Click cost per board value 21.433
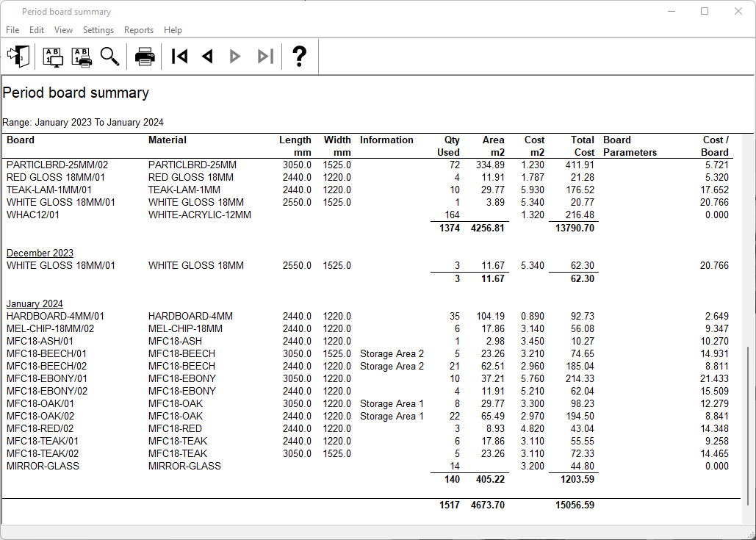Image resolution: width=756 pixels, height=540 pixels. (715, 379)
